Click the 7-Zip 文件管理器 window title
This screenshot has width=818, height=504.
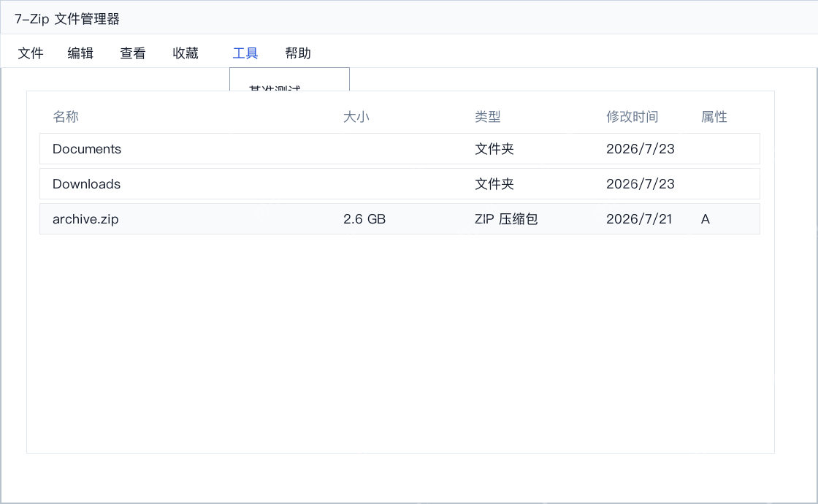click(67, 19)
